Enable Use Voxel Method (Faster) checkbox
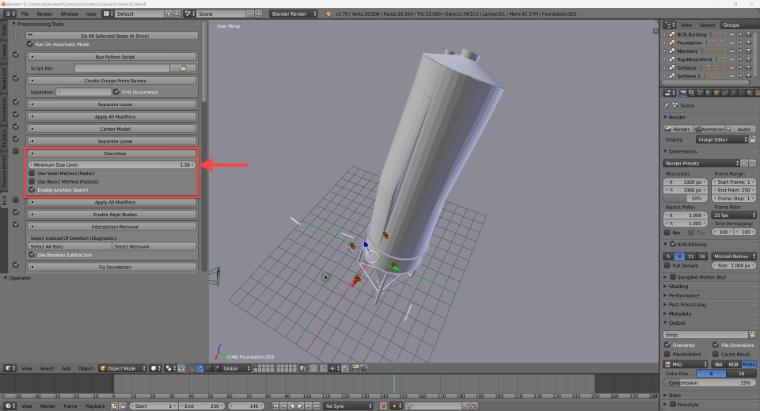The height and width of the screenshot is (411, 760). click(32, 173)
